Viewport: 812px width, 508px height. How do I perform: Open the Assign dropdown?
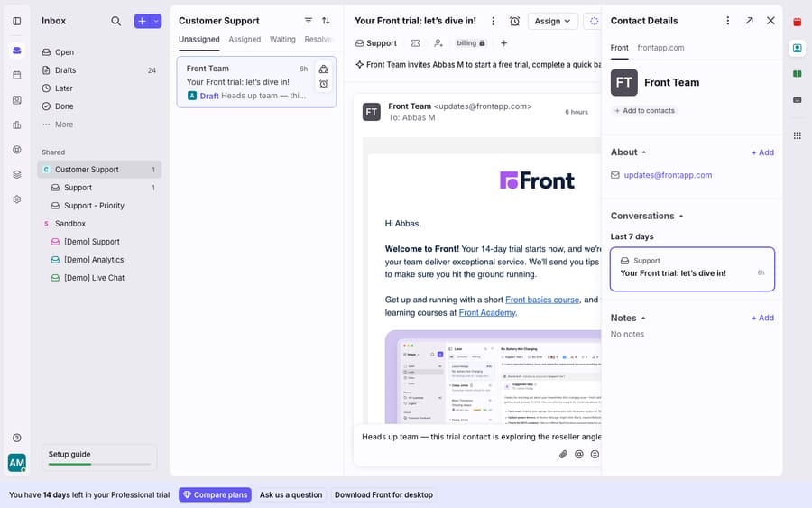552,21
